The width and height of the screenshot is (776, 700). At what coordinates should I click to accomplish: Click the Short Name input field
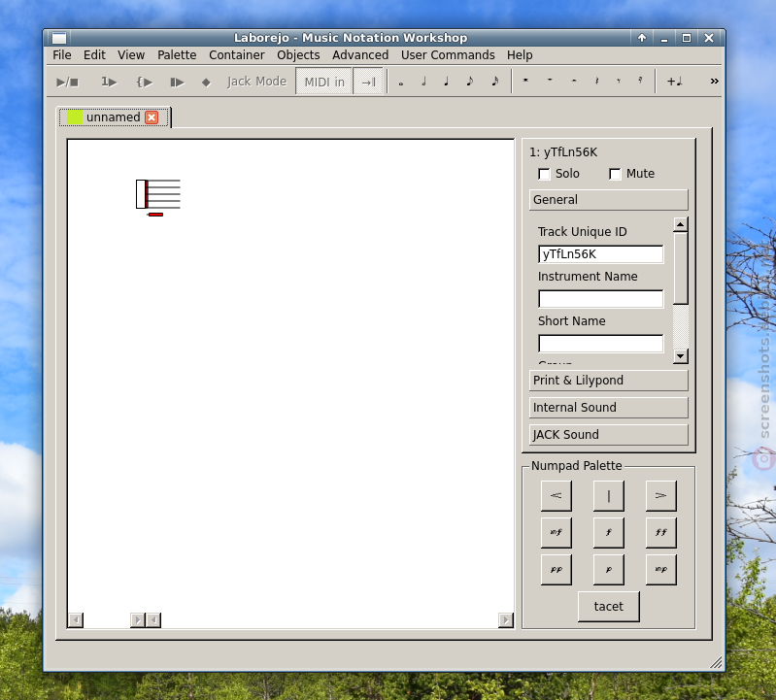tap(601, 344)
